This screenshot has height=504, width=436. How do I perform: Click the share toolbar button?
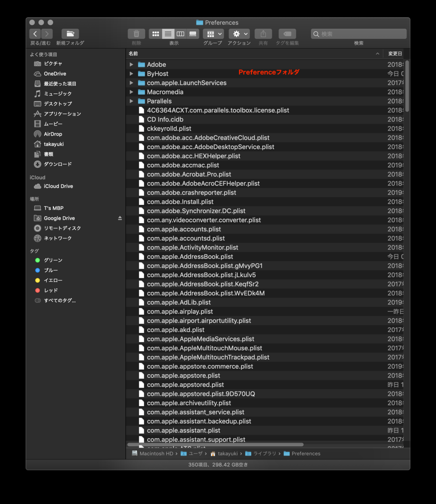click(x=263, y=34)
